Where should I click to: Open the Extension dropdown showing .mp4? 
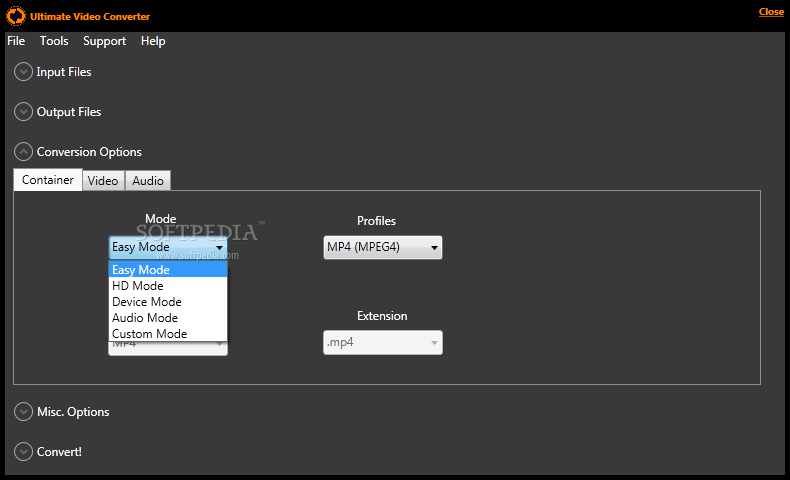tap(383, 342)
